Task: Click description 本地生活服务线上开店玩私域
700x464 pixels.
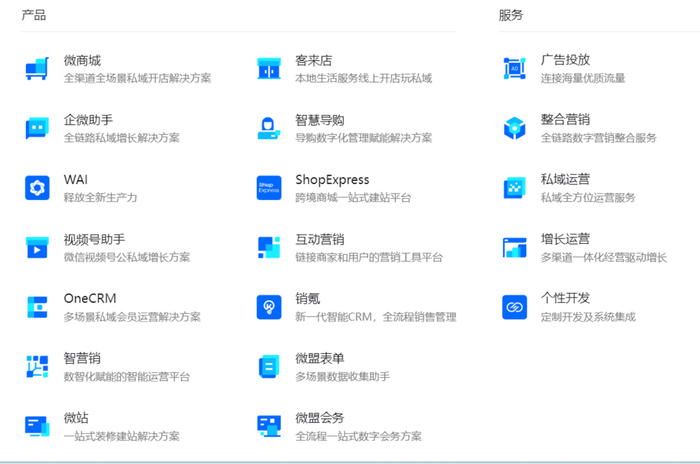Action: (363, 78)
